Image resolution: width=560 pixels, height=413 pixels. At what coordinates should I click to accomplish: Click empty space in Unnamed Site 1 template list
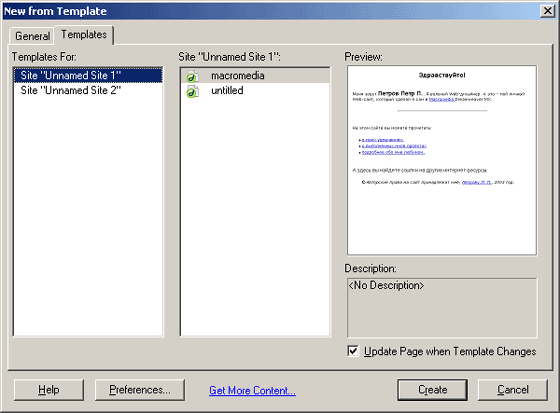click(x=255, y=214)
